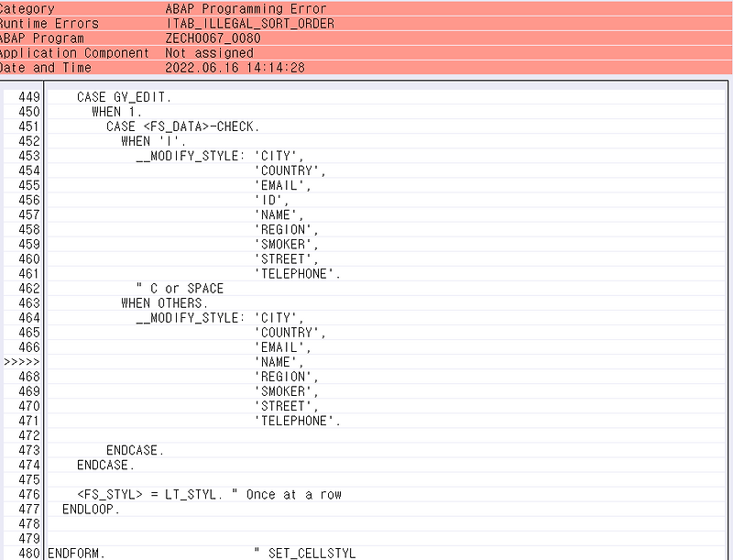This screenshot has width=733, height=560.
Task: Click the <FS_STYL> = LT_STYL assignment
Action: pos(142,494)
